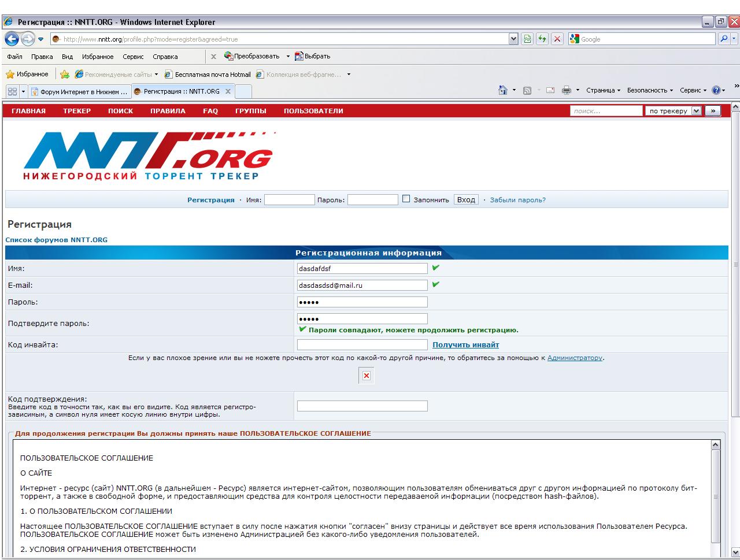The image size is (740, 560).
Task: Open the Правка menu
Action: pyautogui.click(x=42, y=57)
